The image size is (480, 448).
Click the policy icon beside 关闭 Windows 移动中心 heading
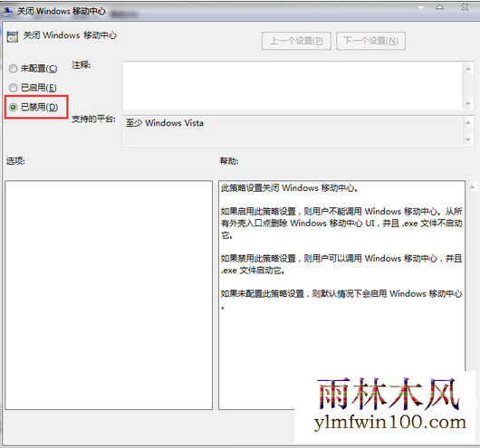(13, 36)
